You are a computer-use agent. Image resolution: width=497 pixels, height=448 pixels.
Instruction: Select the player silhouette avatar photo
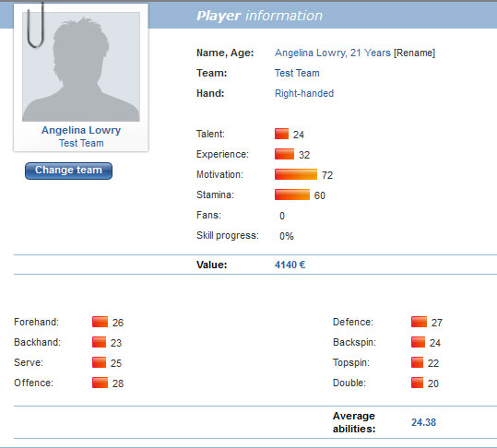pos(81,67)
